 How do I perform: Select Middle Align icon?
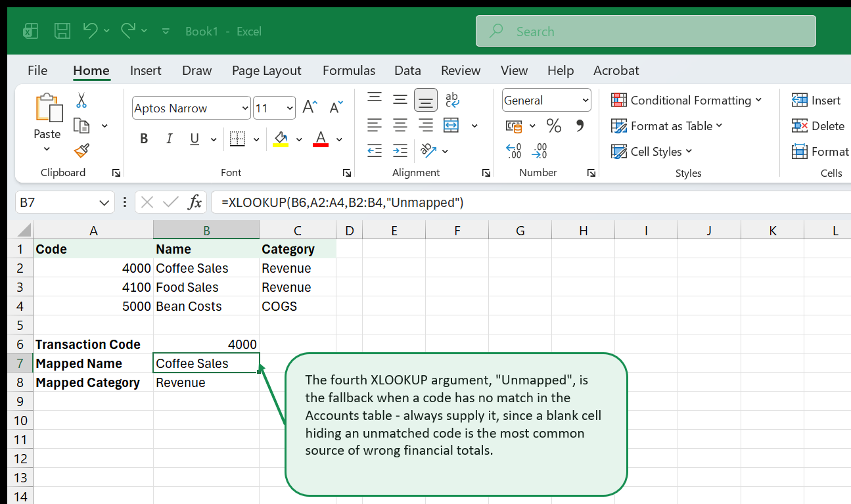point(400,99)
